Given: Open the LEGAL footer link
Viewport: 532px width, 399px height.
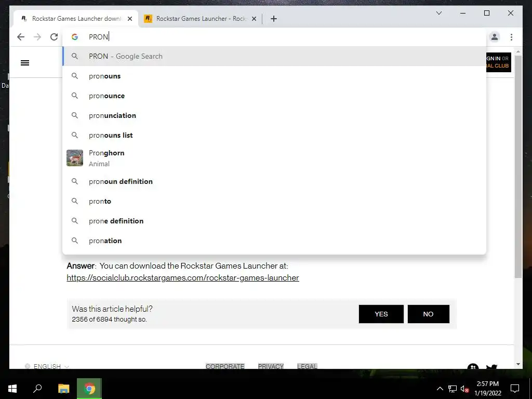Looking at the screenshot, I should [x=307, y=366].
